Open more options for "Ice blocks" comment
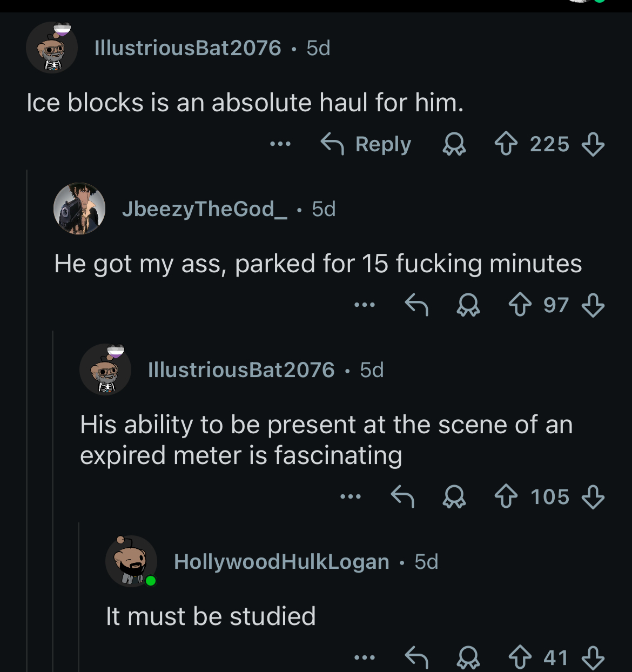 [280, 144]
